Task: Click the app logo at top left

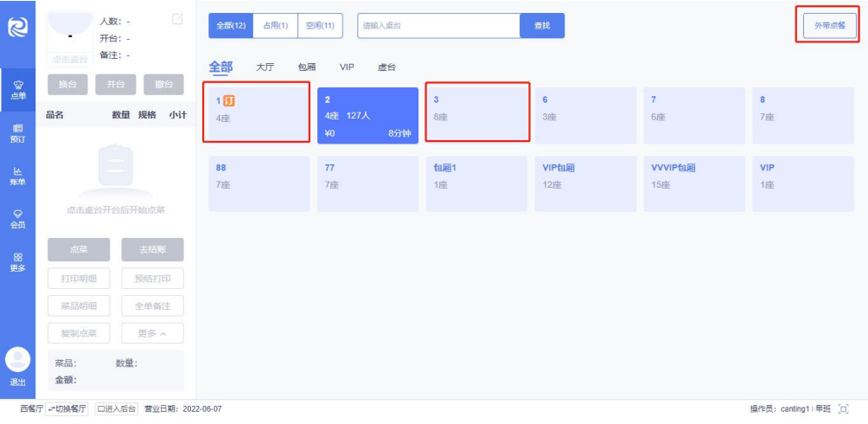Action: pos(17,25)
